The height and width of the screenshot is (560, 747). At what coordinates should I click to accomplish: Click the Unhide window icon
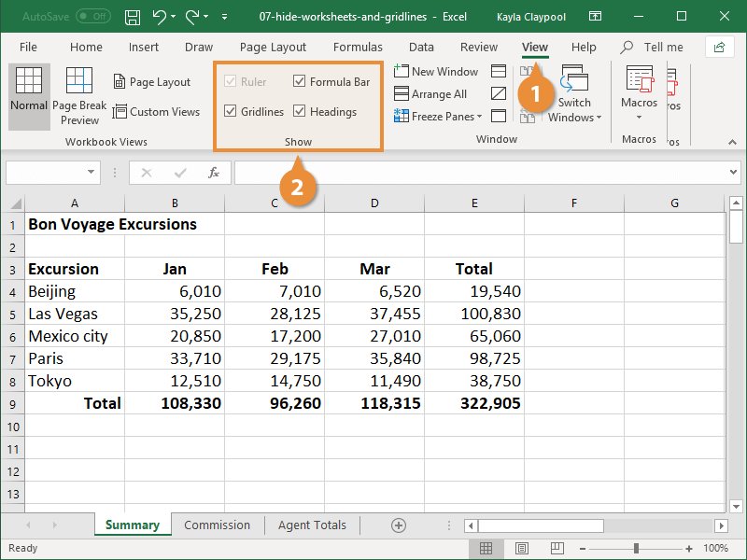pyautogui.click(x=499, y=116)
